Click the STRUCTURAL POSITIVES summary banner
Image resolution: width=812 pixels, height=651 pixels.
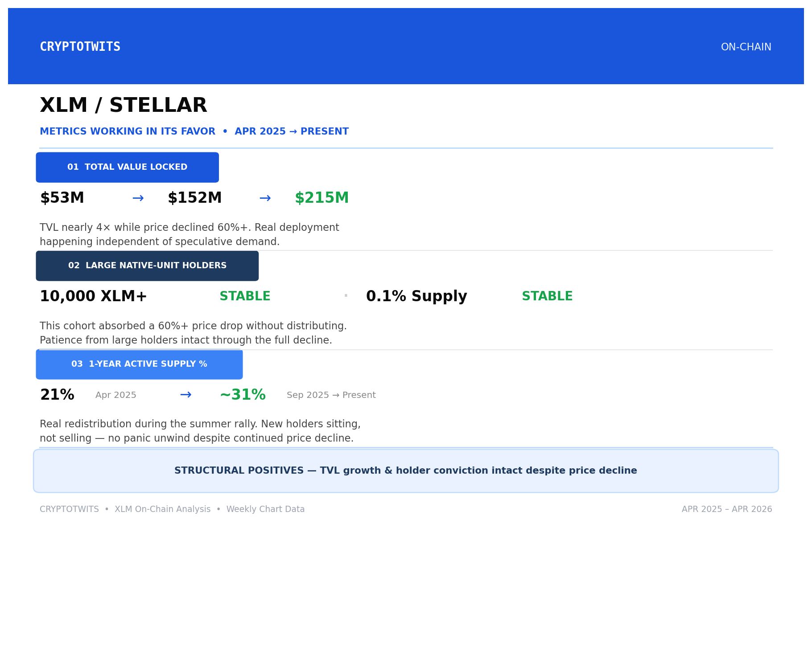pos(406,471)
